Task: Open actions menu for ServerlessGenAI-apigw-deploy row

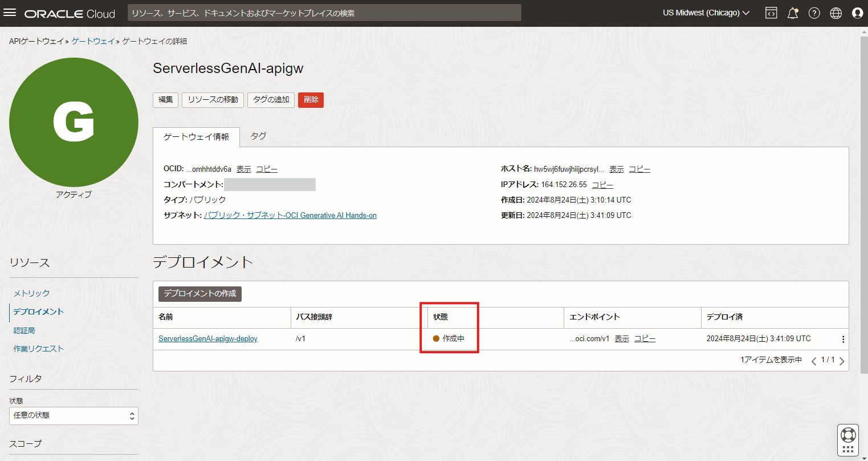Action: point(843,339)
